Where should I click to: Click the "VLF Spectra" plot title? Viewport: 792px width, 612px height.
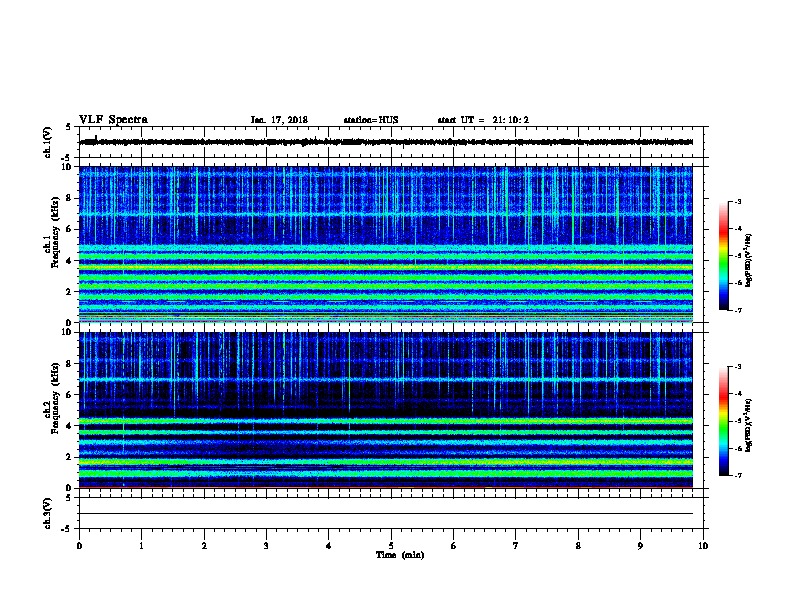(x=113, y=120)
